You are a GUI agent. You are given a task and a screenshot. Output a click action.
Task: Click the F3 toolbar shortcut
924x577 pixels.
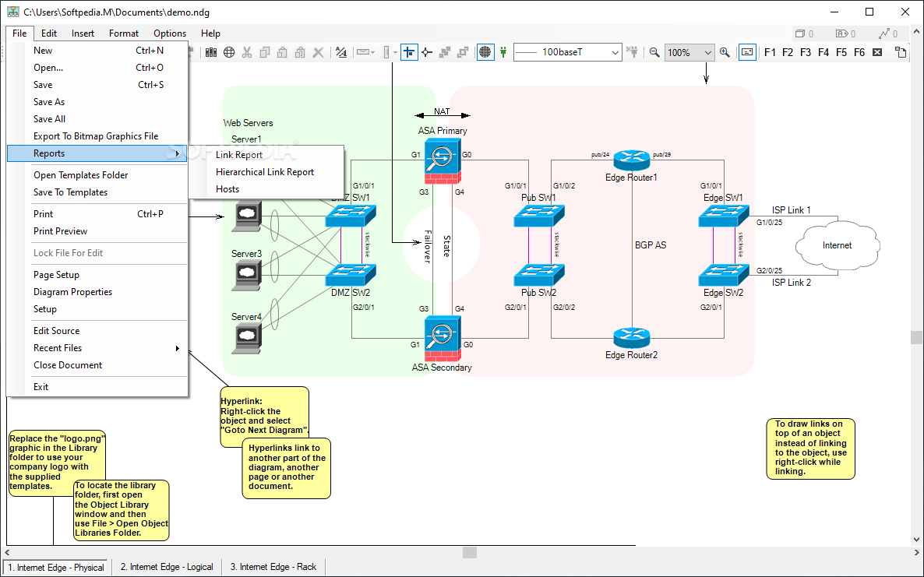coord(806,52)
